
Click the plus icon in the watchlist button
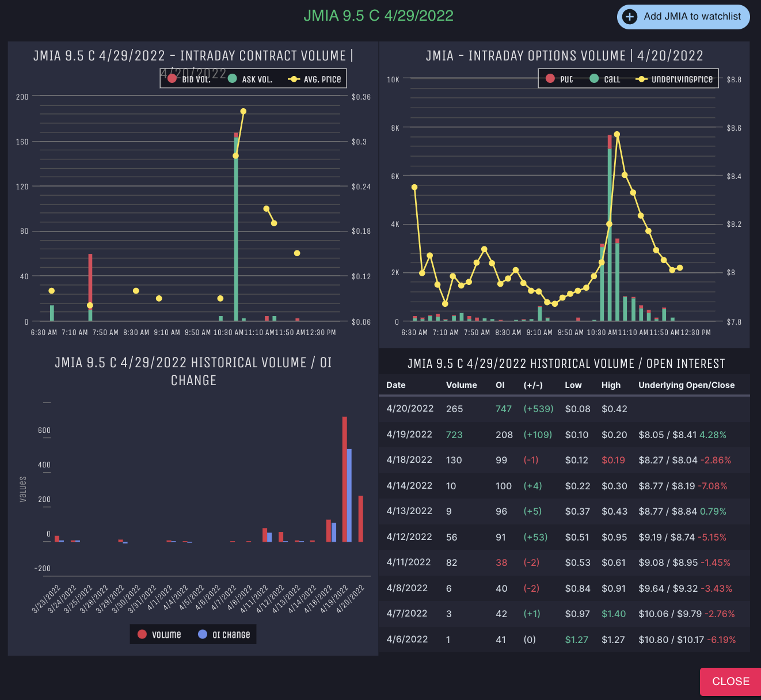(x=630, y=17)
